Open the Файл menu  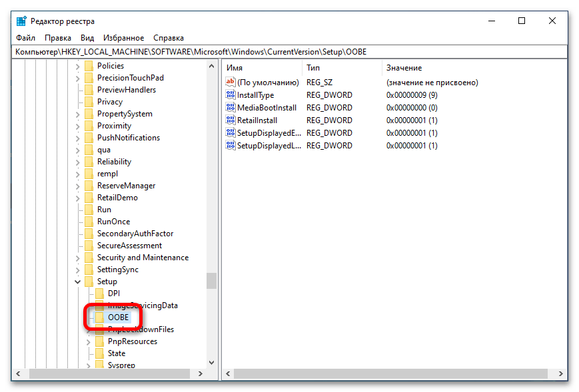coord(25,38)
